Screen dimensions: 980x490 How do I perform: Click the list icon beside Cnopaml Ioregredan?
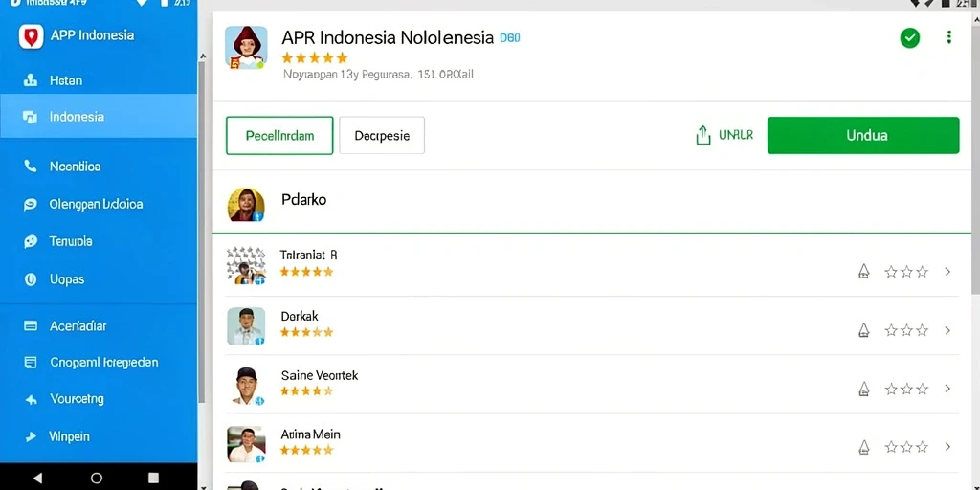30,363
